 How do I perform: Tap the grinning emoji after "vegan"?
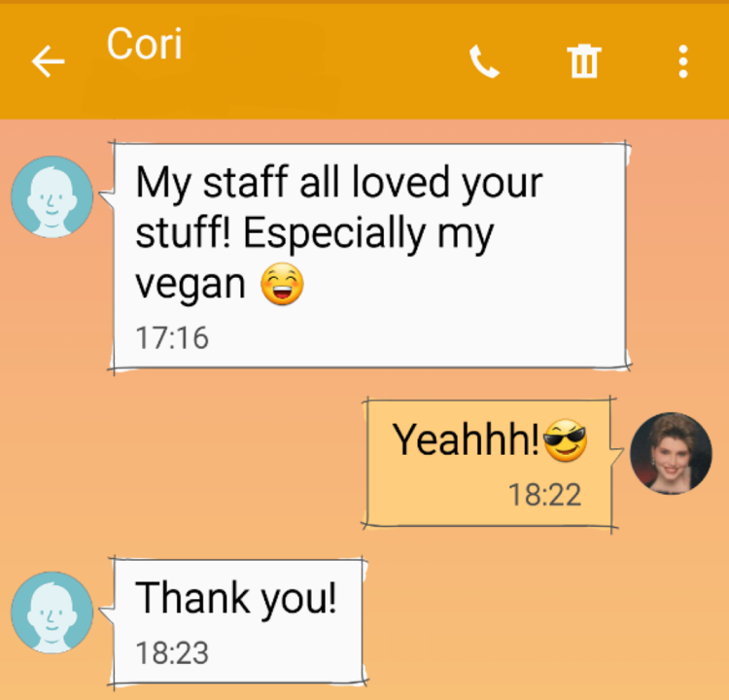tap(282, 284)
